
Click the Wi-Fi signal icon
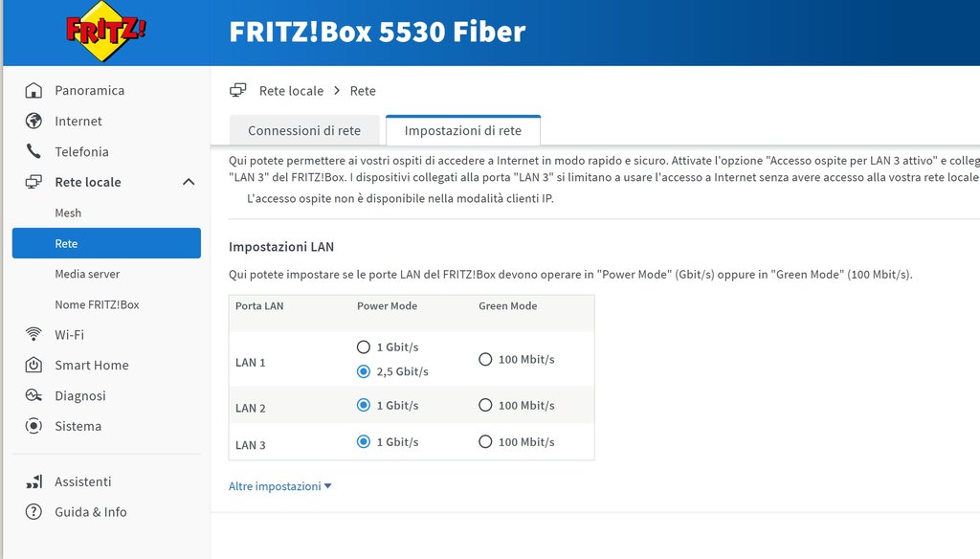[x=34, y=335]
